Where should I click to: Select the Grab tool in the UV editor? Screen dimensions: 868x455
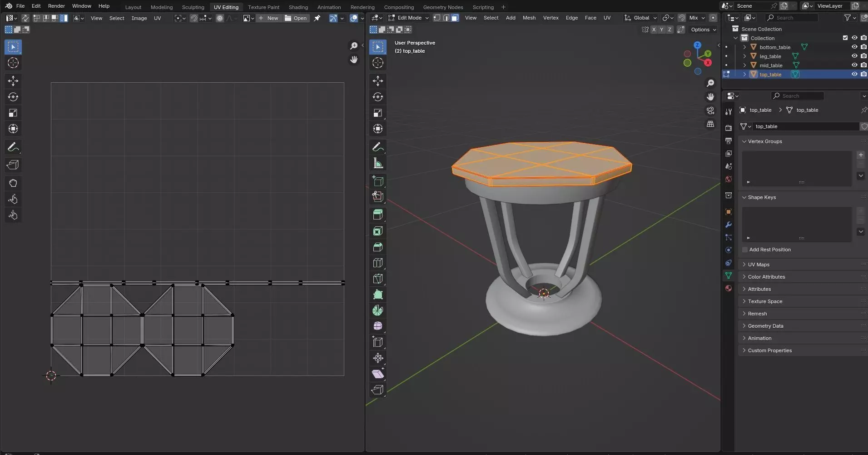(x=13, y=183)
